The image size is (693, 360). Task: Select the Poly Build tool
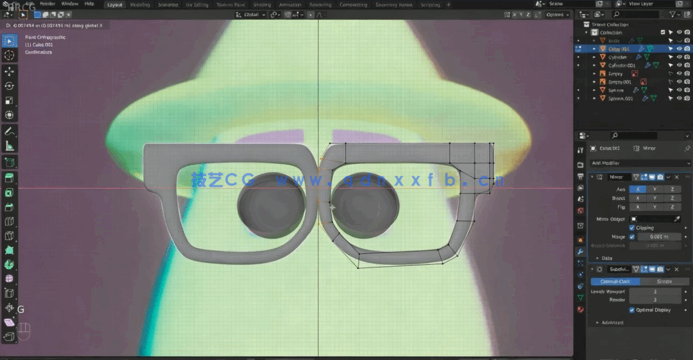click(x=9, y=250)
